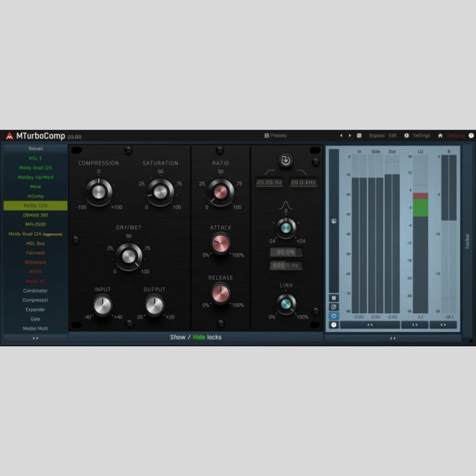Click the Edit button
This screenshot has width=476, height=476.
coord(392,135)
